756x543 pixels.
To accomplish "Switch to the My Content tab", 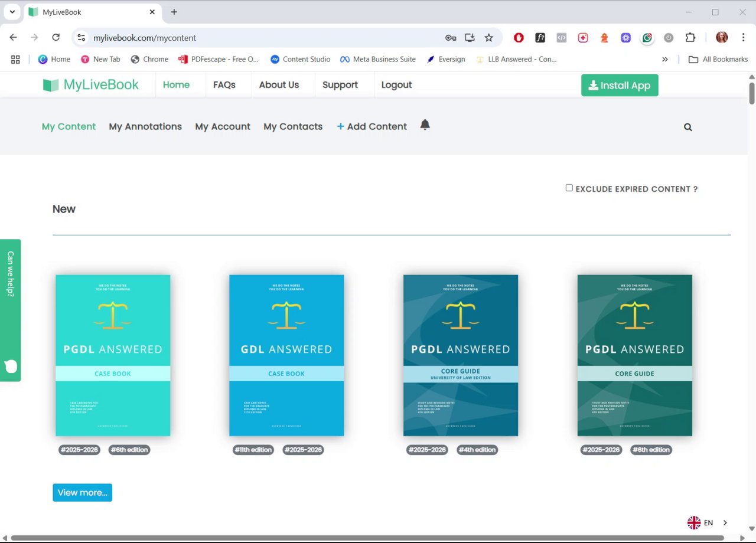I will pyautogui.click(x=69, y=126).
